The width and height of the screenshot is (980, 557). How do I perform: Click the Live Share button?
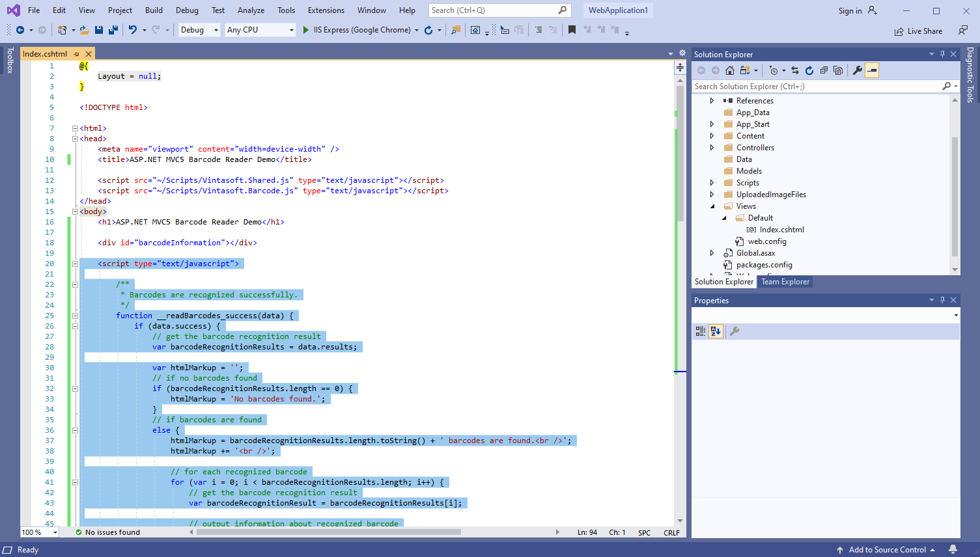coord(918,31)
